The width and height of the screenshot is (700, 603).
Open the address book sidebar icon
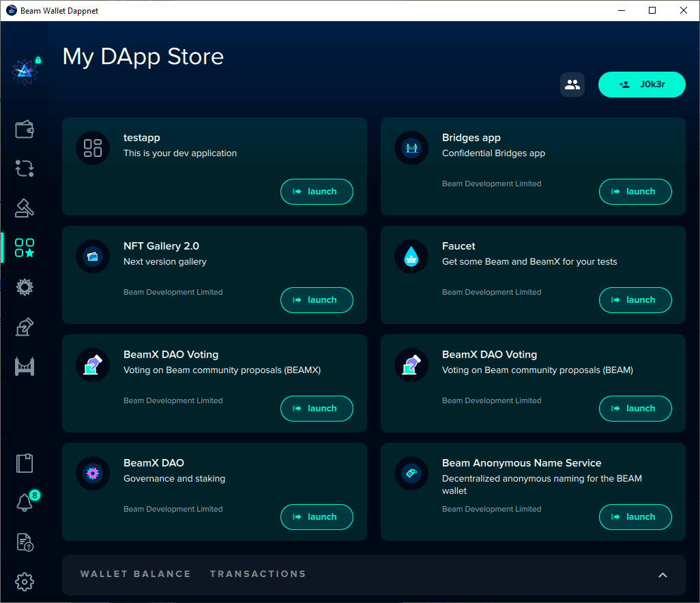click(25, 464)
